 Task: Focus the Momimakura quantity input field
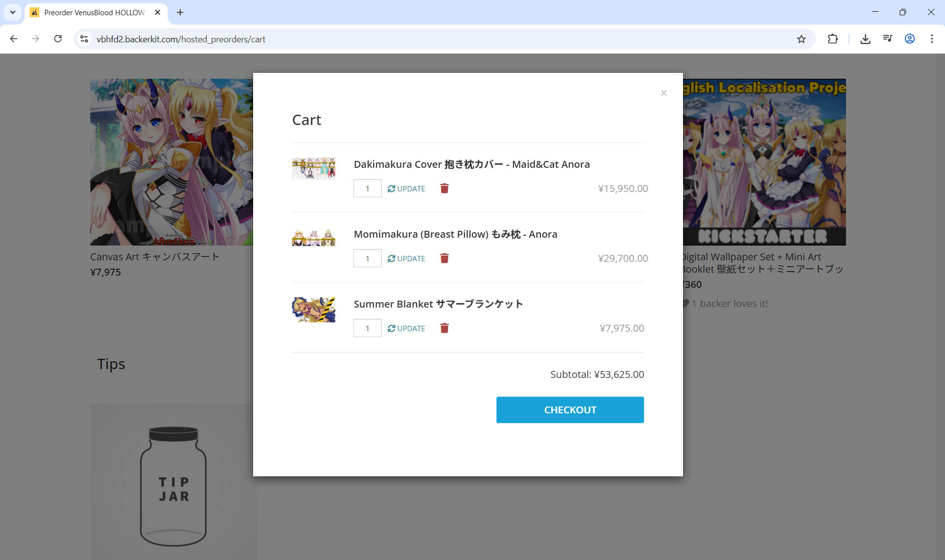pyautogui.click(x=367, y=258)
